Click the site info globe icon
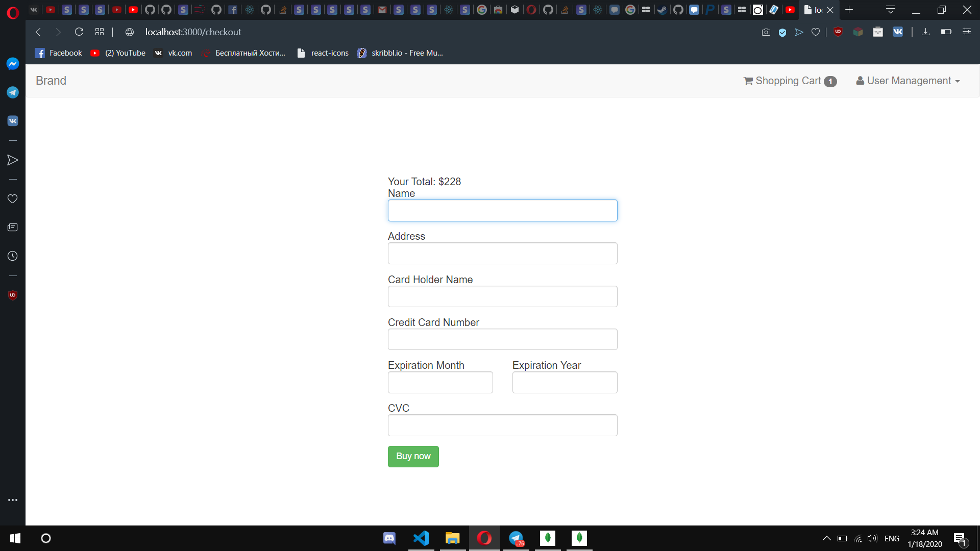 [130, 32]
